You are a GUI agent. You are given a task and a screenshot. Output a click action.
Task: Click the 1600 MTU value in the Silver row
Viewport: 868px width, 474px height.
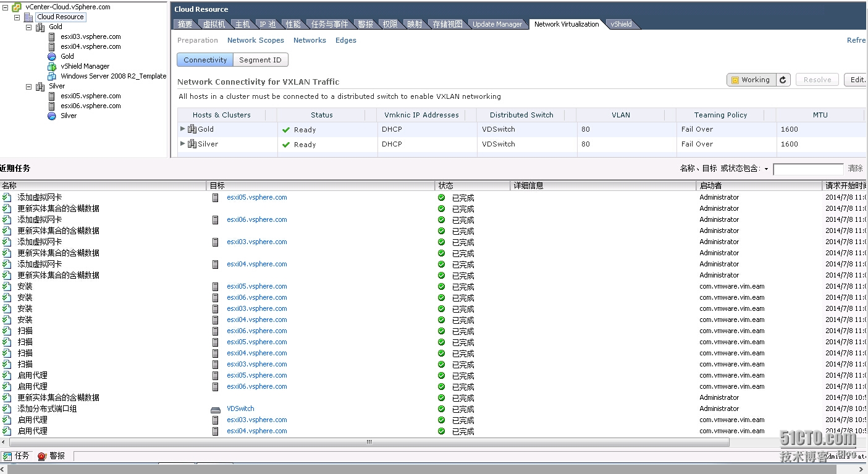(x=789, y=144)
